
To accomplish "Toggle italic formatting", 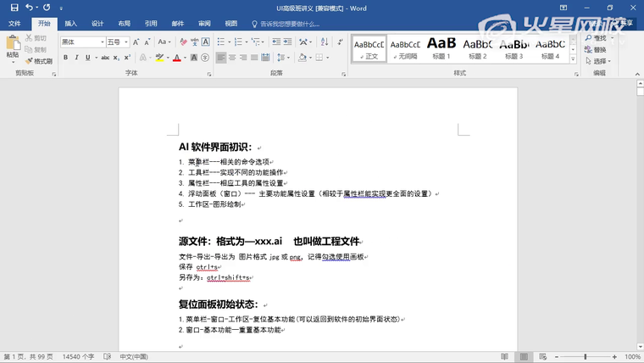I will pos(77,58).
